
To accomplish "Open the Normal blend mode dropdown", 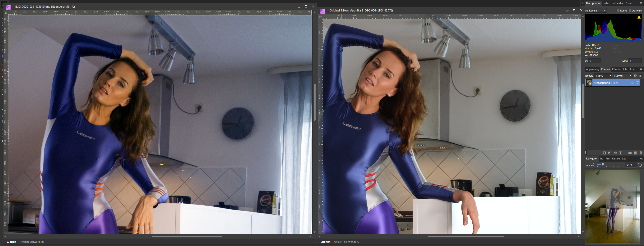I will tap(622, 76).
